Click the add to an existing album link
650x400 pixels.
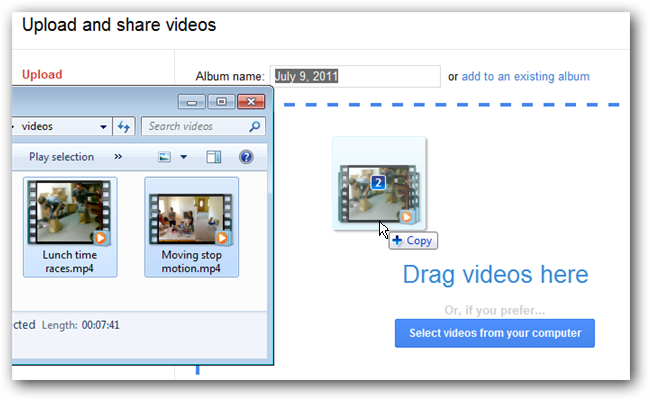525,76
